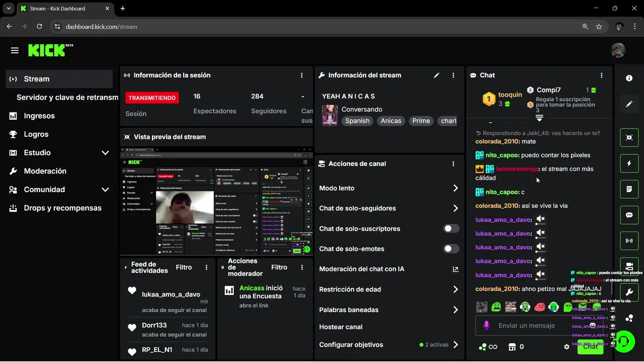This screenshot has height=362, width=644.
Task: Click the pencil edit icon in right sidebar
Action: [x=629, y=104]
